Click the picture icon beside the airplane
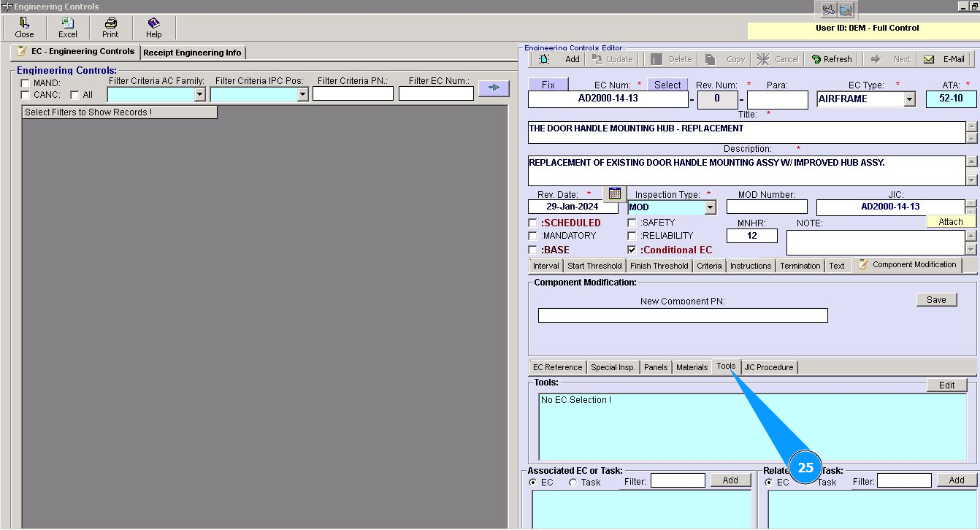This screenshot has height=530, width=980. [x=846, y=9]
